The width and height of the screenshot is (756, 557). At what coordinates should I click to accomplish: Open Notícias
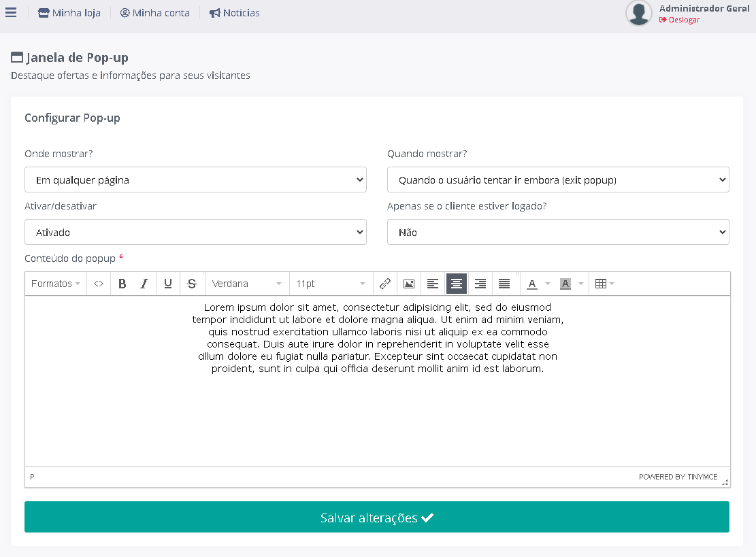tap(234, 13)
